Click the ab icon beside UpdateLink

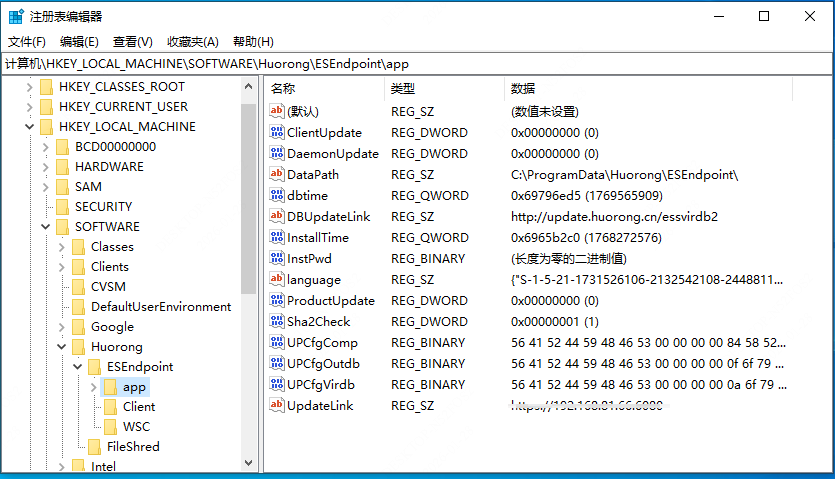(x=276, y=405)
